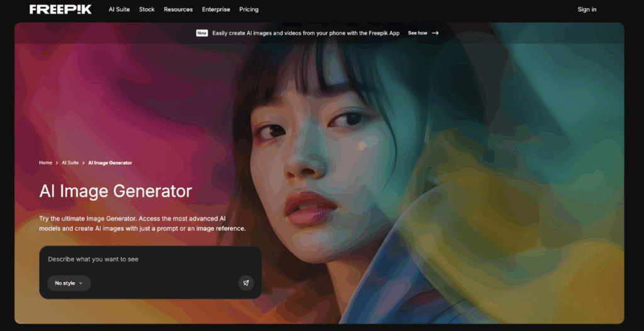Image resolution: width=644 pixels, height=331 pixels.
Task: Click the arrow icon beside See how
Action: point(435,33)
